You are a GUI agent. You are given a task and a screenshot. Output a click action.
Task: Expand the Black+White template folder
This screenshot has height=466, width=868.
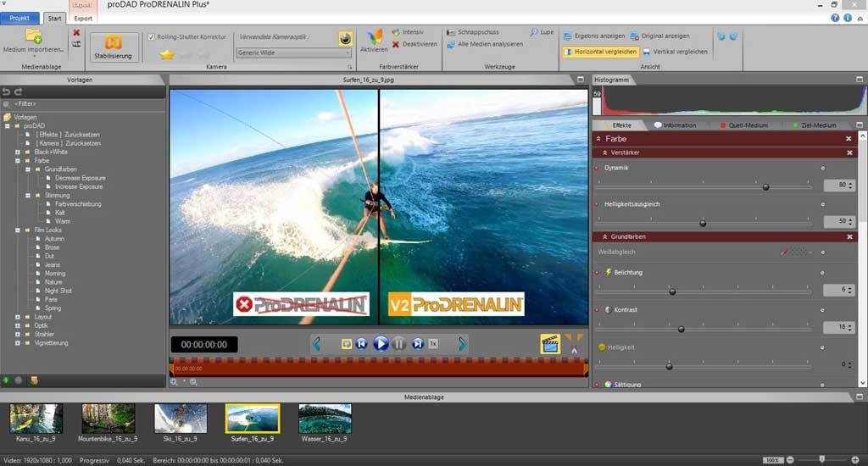tap(17, 153)
